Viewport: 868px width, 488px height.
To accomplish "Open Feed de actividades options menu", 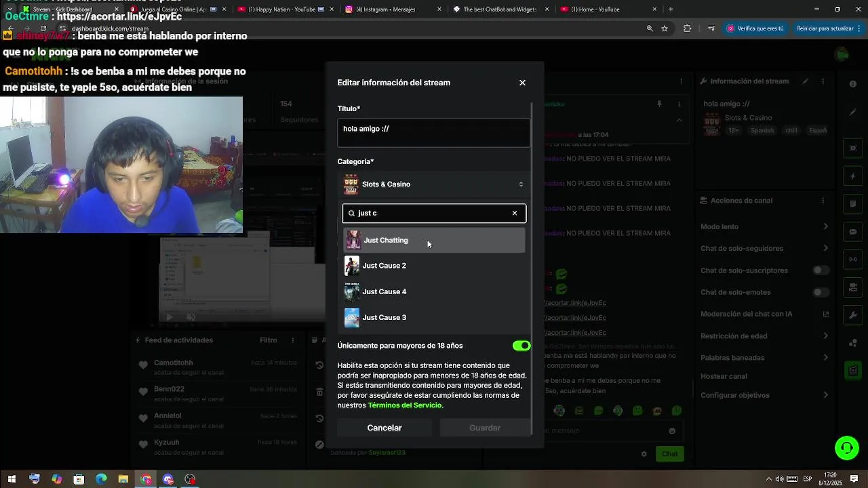I will tap(293, 340).
